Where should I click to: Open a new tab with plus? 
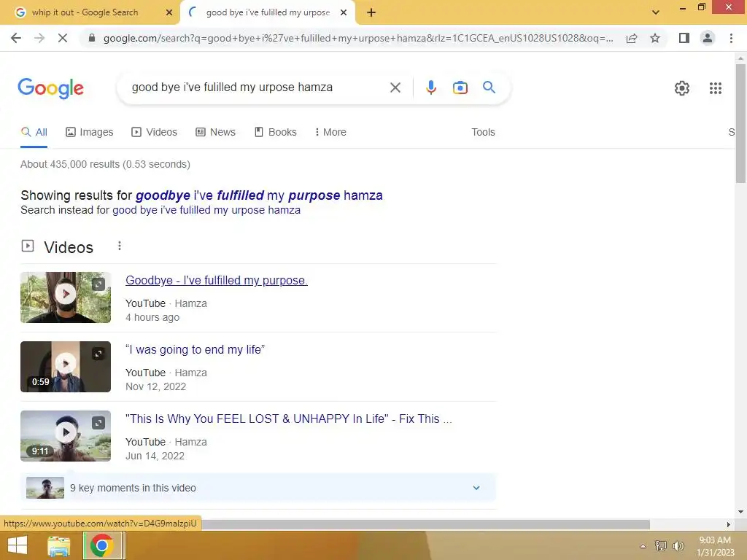pos(371,12)
